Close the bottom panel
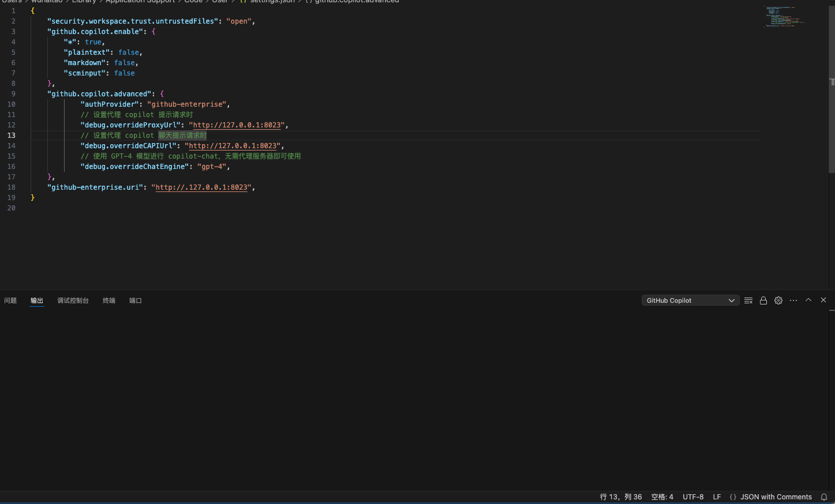Screen dimensions: 835x504 [x=823, y=300]
